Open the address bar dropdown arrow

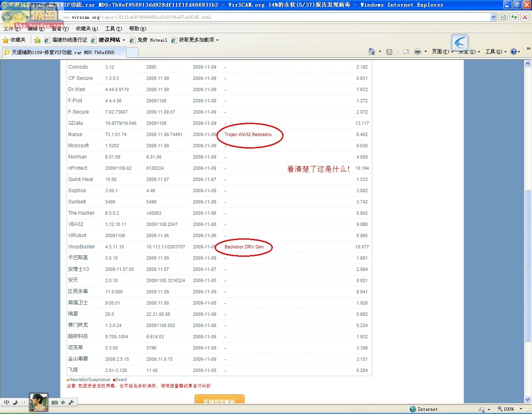493,17
